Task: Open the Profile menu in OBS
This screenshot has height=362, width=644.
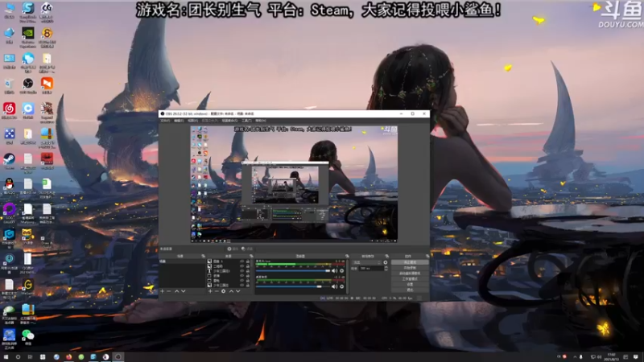Action: point(210,121)
